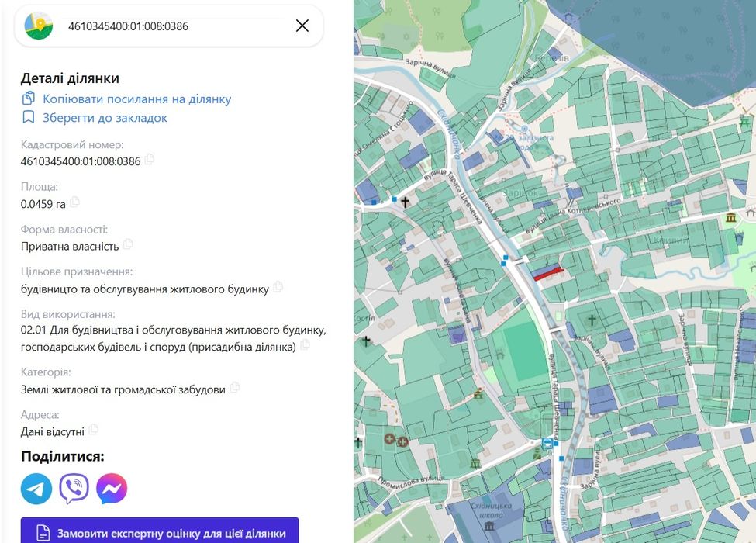Click the Східницька школа marker on map
Image resolution: width=756 pixels, height=543 pixels.
(x=489, y=525)
